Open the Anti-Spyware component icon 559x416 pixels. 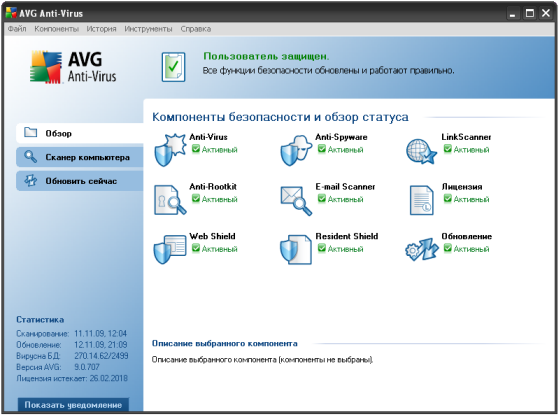(296, 150)
